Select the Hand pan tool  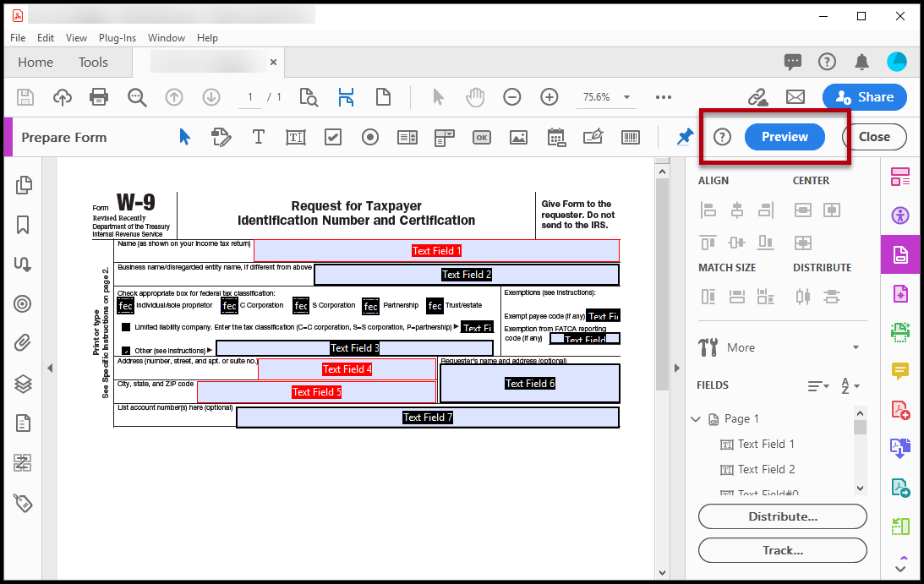[475, 97]
